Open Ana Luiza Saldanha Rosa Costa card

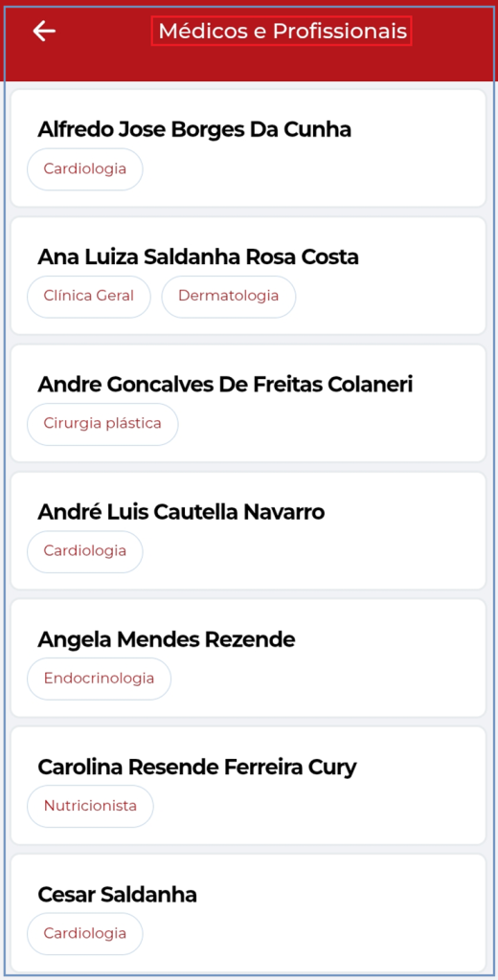(248, 276)
